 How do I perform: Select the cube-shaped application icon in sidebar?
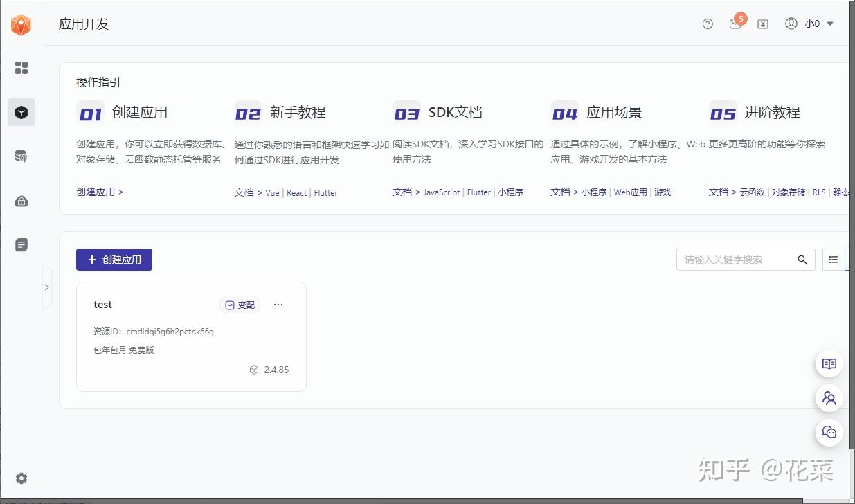coord(21,112)
